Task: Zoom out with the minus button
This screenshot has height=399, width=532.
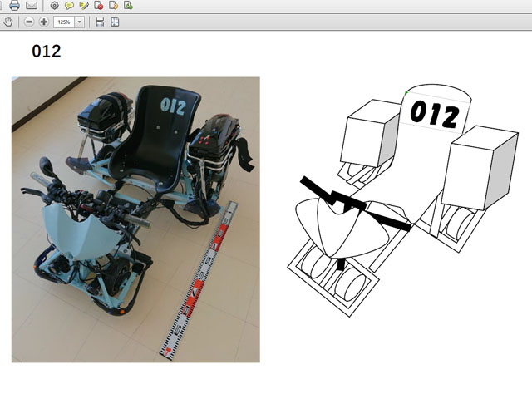Action: (x=29, y=22)
